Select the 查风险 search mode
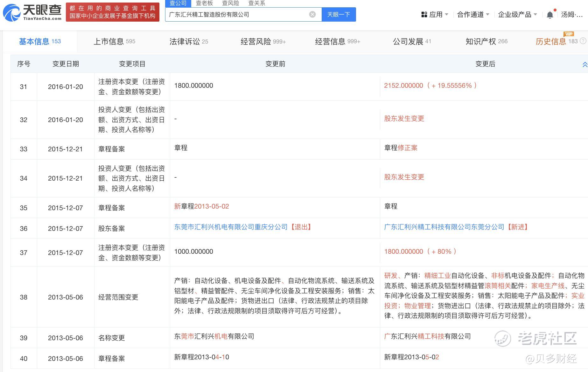 click(230, 3)
